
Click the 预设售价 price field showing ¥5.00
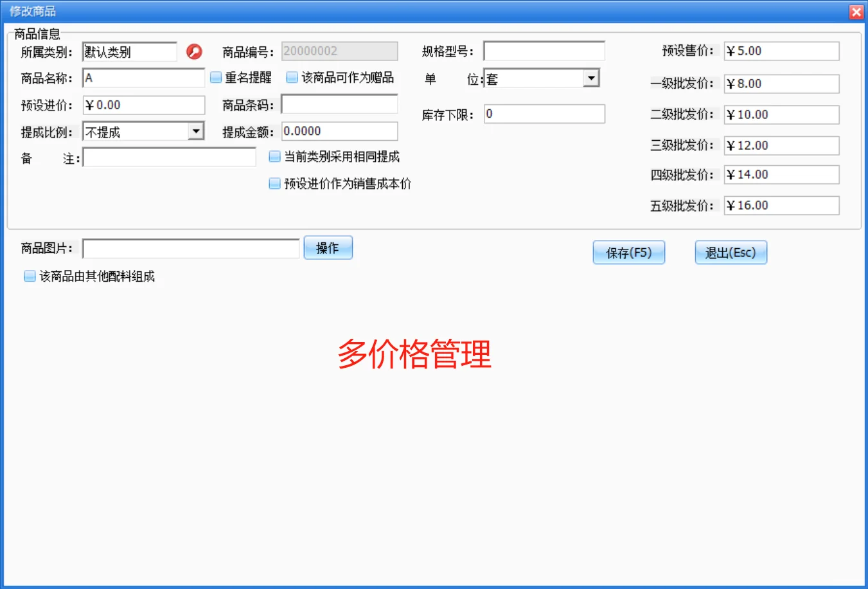coord(781,51)
